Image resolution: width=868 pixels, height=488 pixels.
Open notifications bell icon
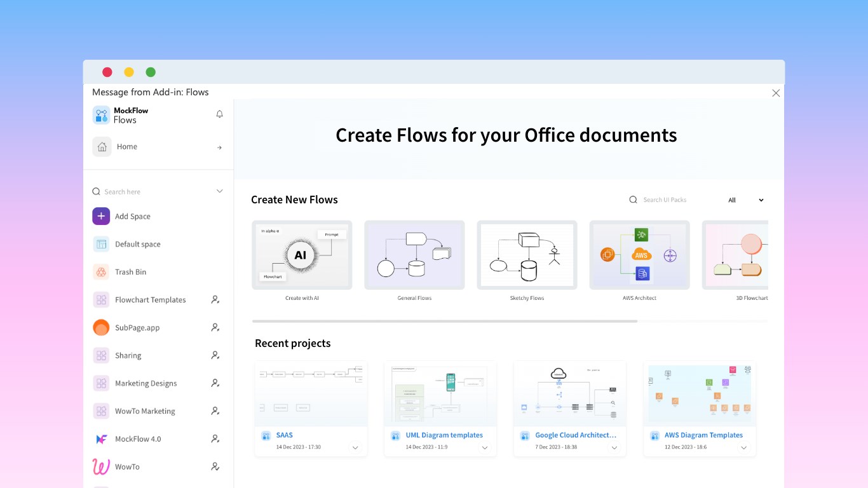tap(220, 114)
